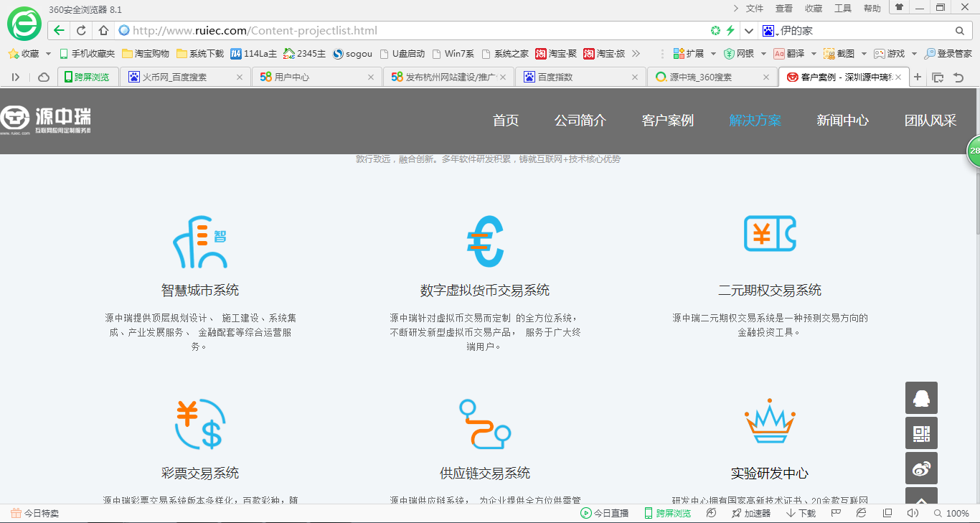Expand the address bar history dropdown

(749, 31)
